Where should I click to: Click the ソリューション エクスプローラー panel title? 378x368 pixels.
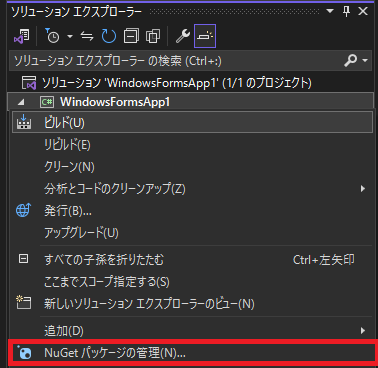(x=77, y=12)
